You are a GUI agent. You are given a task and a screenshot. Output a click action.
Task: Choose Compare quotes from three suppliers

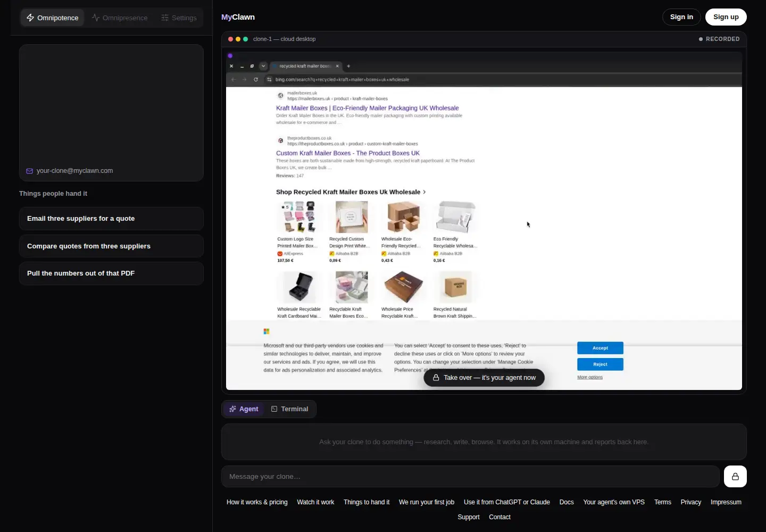tap(111, 246)
